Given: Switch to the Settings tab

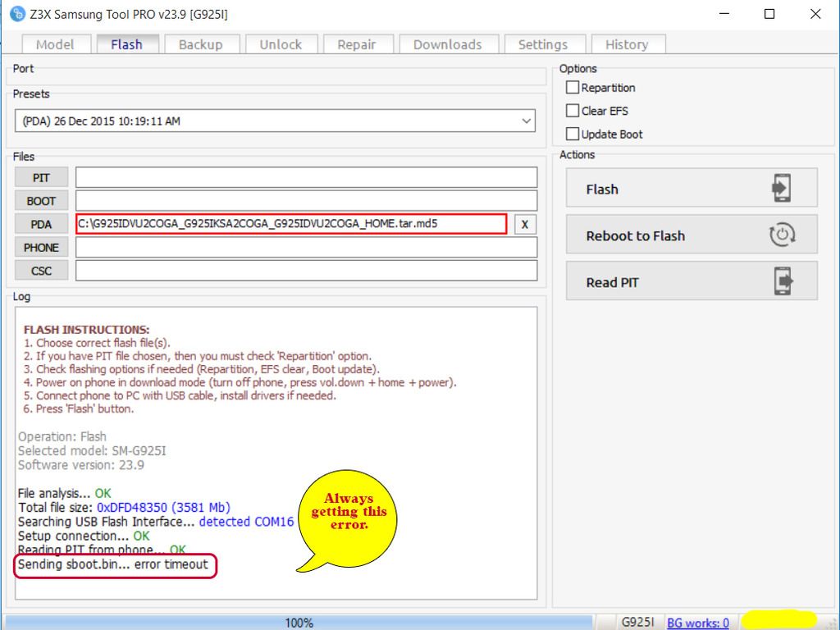Looking at the screenshot, I should 543,44.
